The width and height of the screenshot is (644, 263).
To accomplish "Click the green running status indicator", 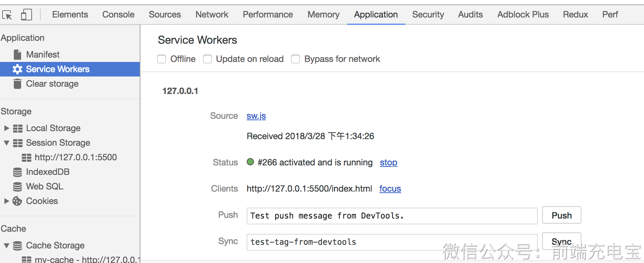I will [250, 162].
